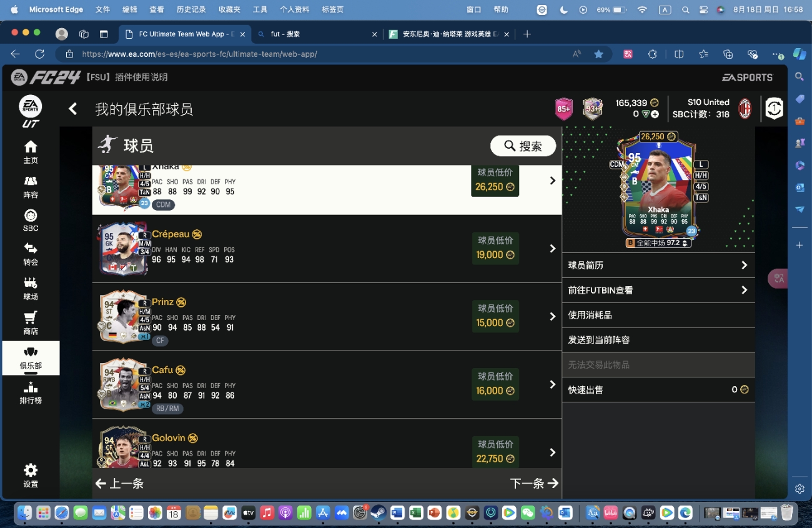The image size is (812, 528).
Task: Click Prinz 球员低价 15,000 price
Action: 495,316
